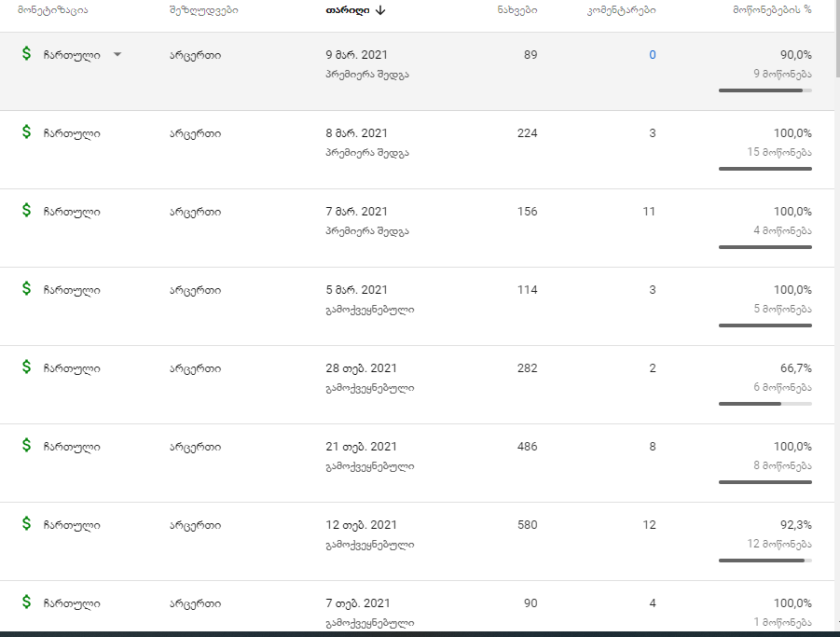This screenshot has width=840, height=637.
Task: Click monetization dollar icon for 21 Feb. 2021 video
Action: [x=26, y=446]
